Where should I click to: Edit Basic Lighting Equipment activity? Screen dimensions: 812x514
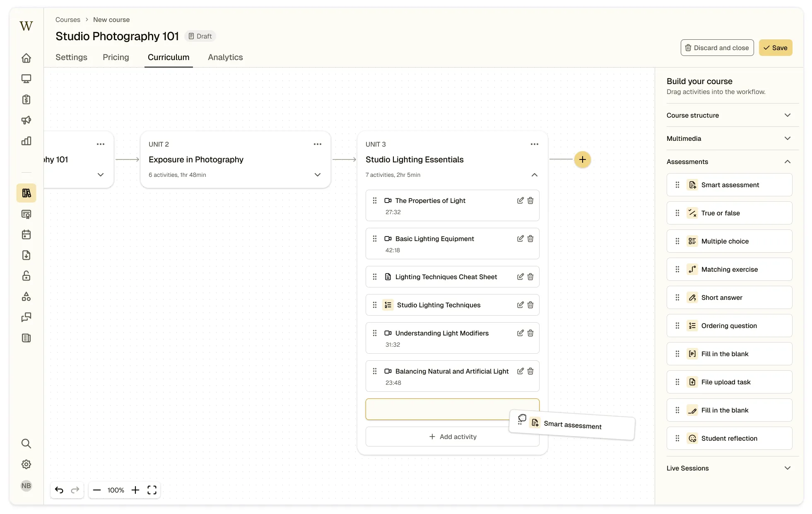tap(520, 239)
